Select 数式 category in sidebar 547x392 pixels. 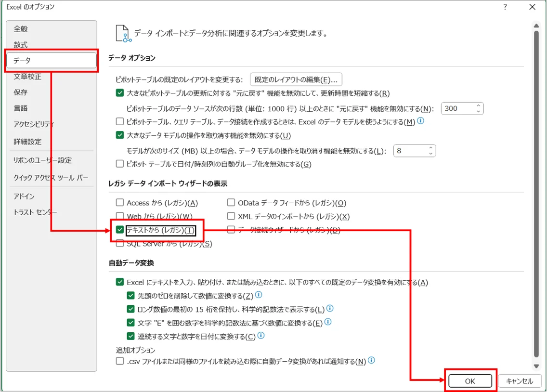[x=51, y=45]
